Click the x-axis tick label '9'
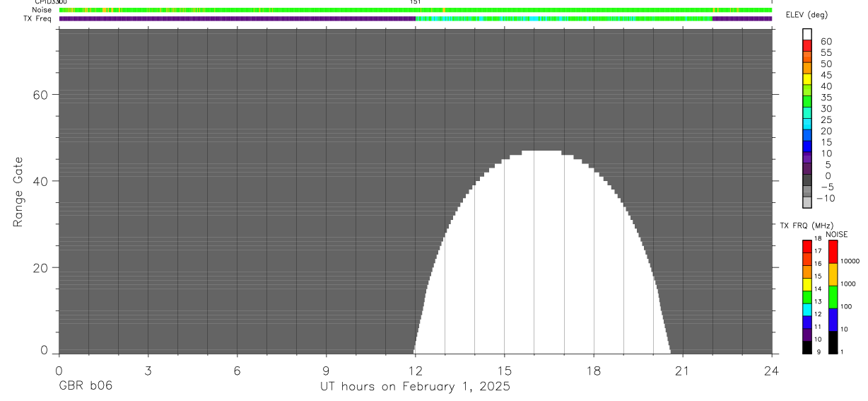This screenshot has width=868, height=401. 326,370
